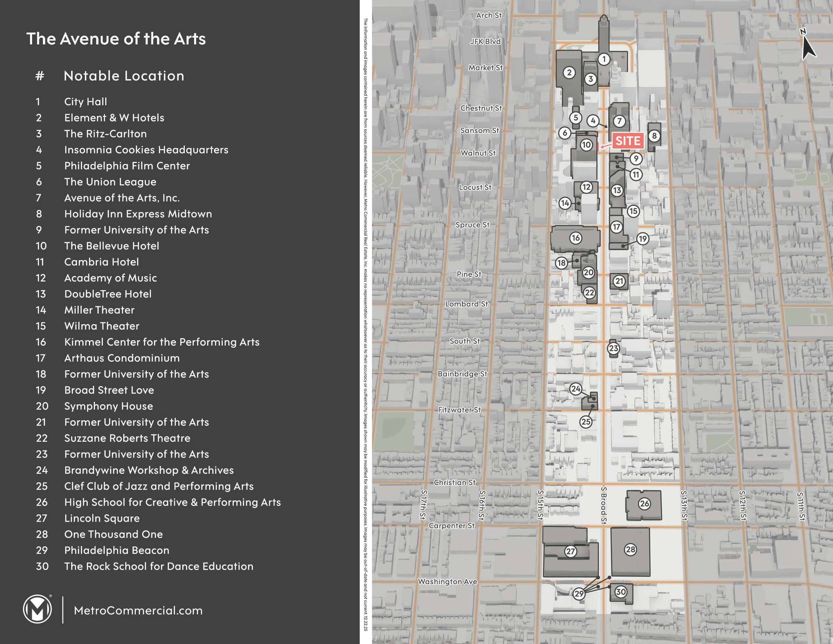Select the circled map marker number 17
The width and height of the screenshot is (833, 644).
coord(616,227)
